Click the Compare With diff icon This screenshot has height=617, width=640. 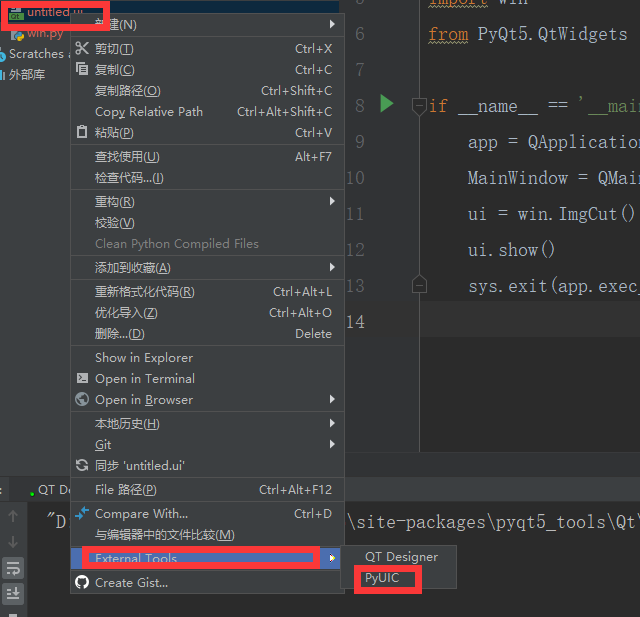click(x=83, y=514)
